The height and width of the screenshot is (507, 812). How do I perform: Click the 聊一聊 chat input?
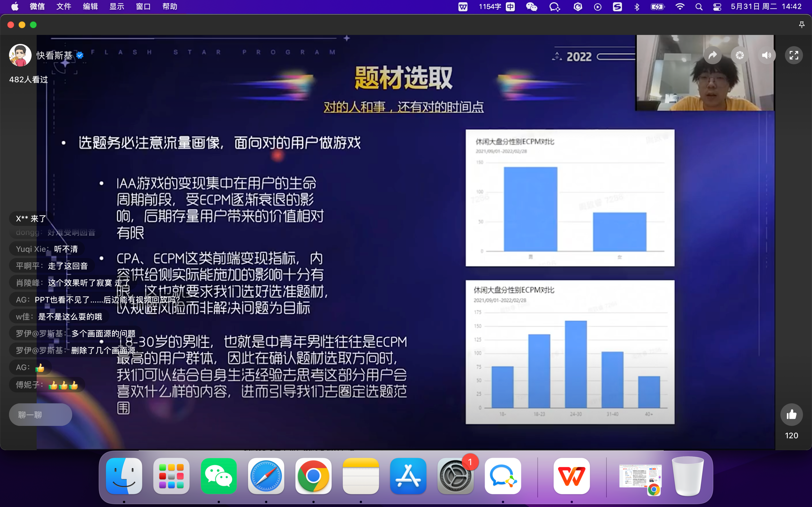click(40, 415)
